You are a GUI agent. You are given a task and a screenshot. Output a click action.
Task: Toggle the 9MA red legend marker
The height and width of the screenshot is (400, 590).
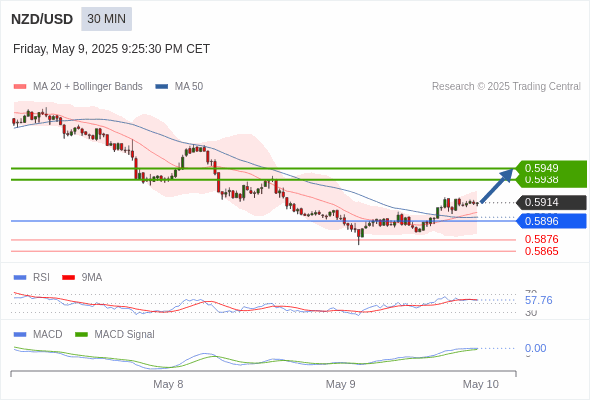[x=68, y=278]
